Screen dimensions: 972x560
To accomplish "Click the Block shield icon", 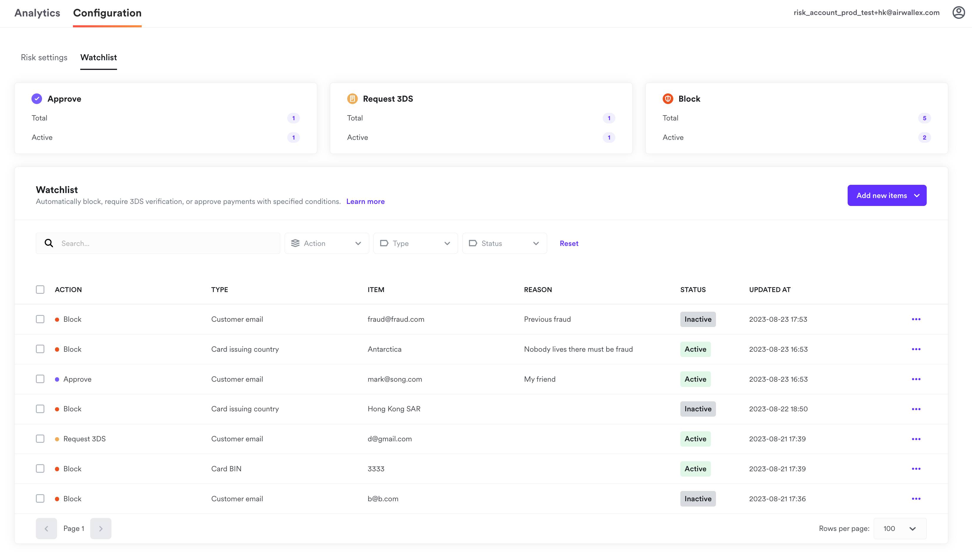I will point(668,99).
